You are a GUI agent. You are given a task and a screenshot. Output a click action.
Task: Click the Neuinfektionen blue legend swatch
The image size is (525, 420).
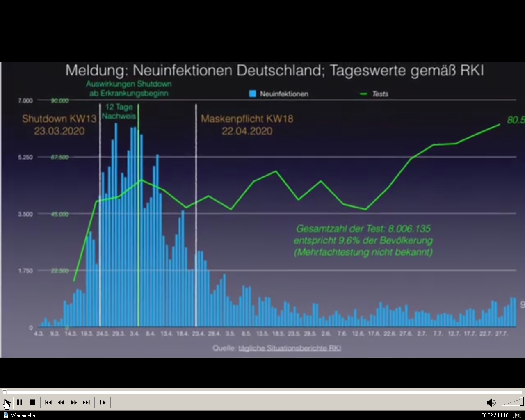[253, 94]
